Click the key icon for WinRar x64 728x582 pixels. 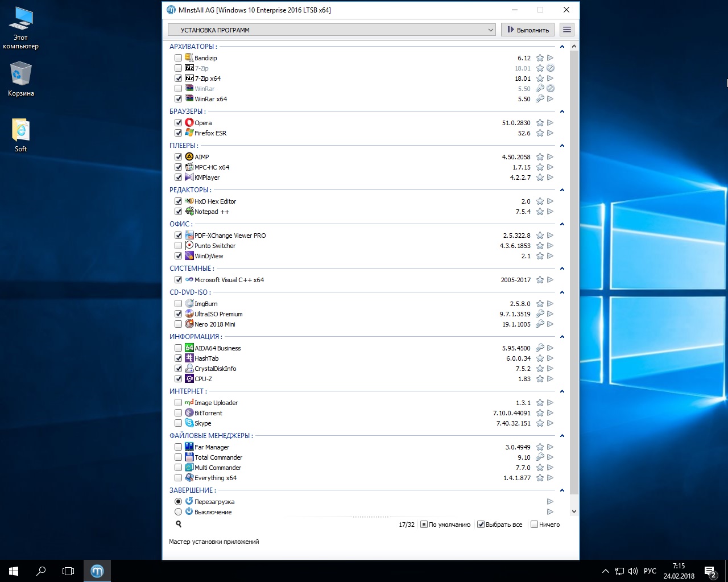tap(540, 99)
